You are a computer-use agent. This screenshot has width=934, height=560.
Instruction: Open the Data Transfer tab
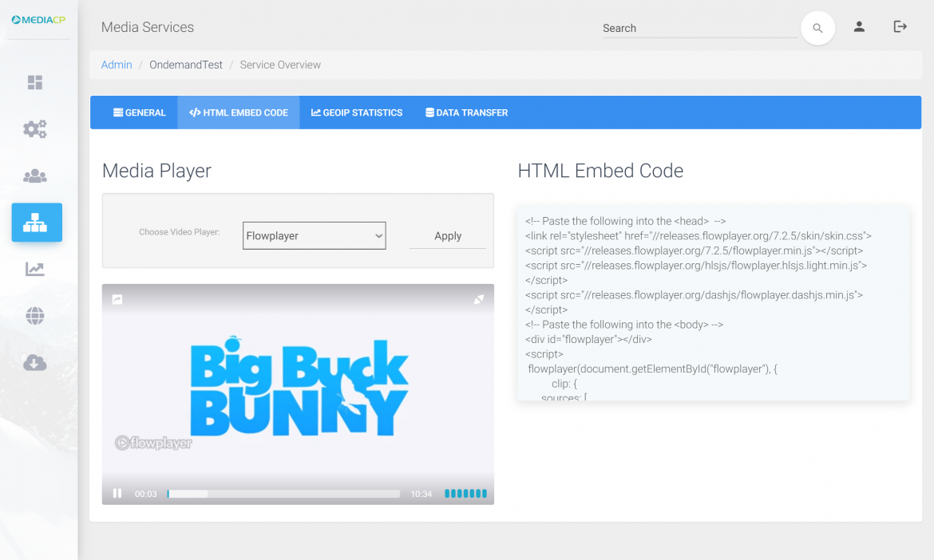tap(467, 113)
